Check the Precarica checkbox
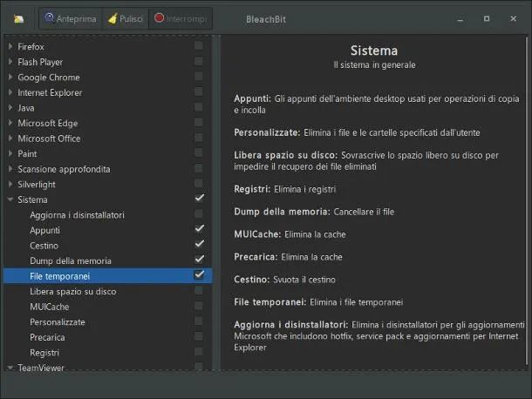532x399 pixels. point(199,336)
